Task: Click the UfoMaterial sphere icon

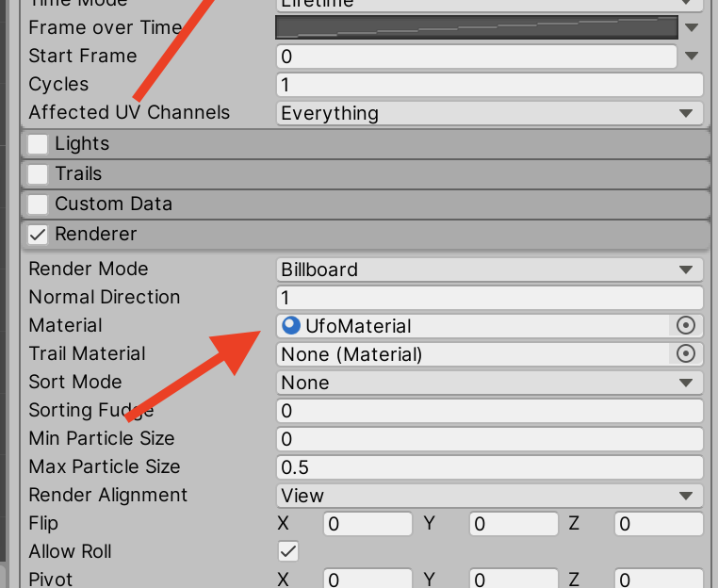Action: [291, 326]
